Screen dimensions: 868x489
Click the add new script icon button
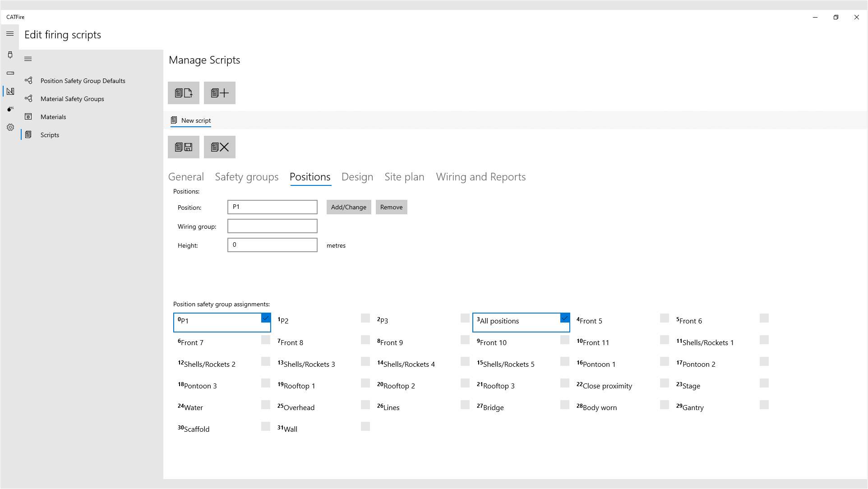(x=220, y=93)
